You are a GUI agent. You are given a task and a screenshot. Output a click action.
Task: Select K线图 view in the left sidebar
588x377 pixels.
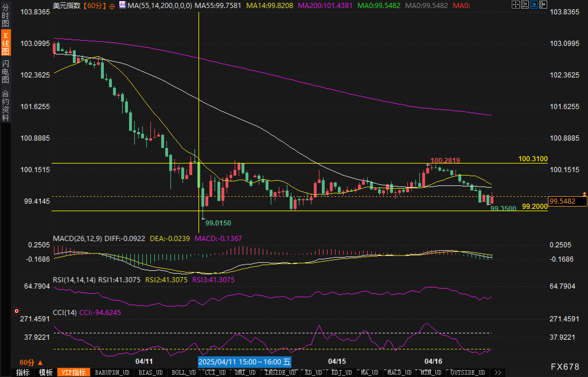click(5, 43)
